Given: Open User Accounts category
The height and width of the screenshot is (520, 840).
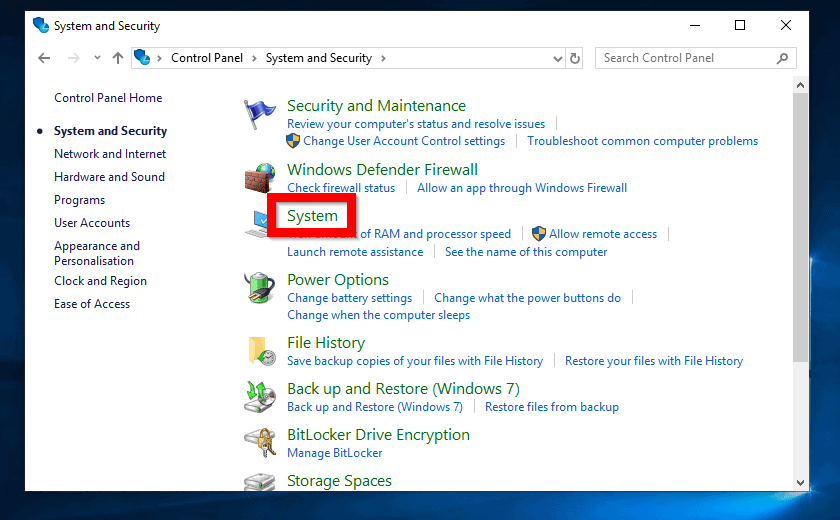Looking at the screenshot, I should [x=92, y=223].
